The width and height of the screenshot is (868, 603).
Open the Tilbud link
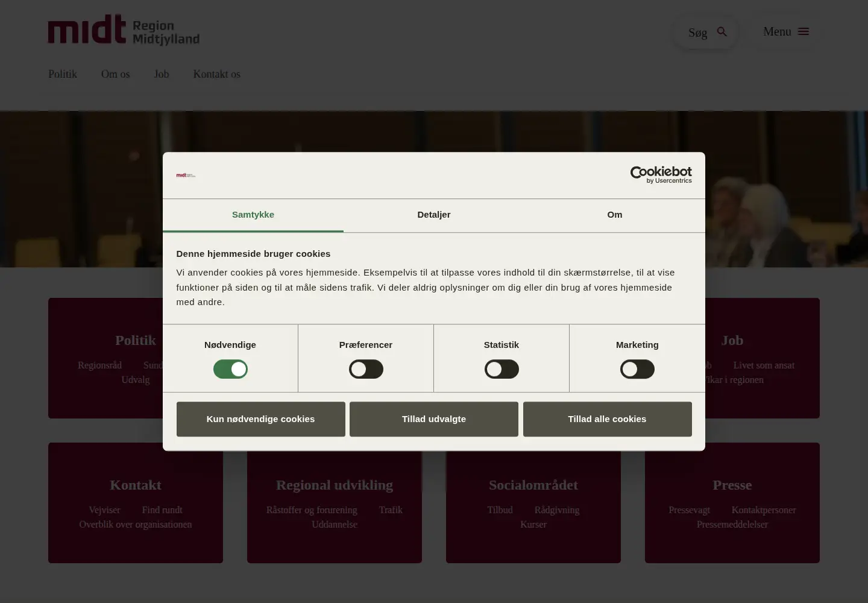click(x=500, y=510)
